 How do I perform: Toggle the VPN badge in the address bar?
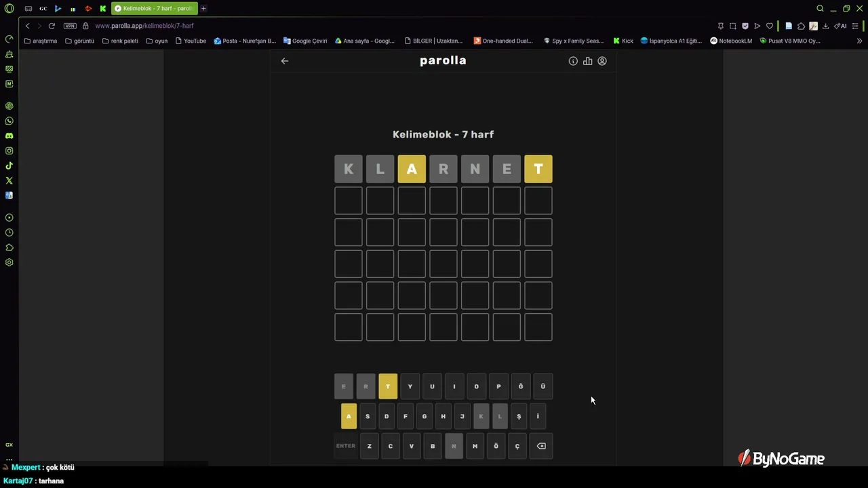coord(70,26)
